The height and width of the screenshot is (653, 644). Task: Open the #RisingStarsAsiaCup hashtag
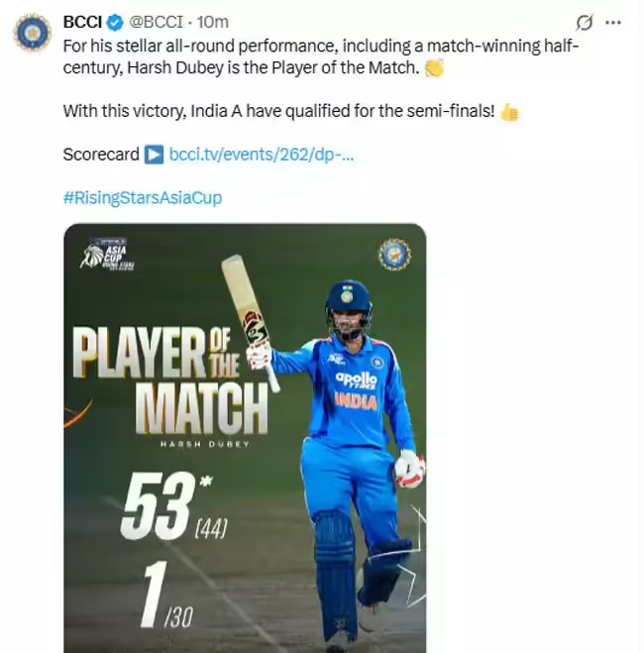(x=142, y=197)
